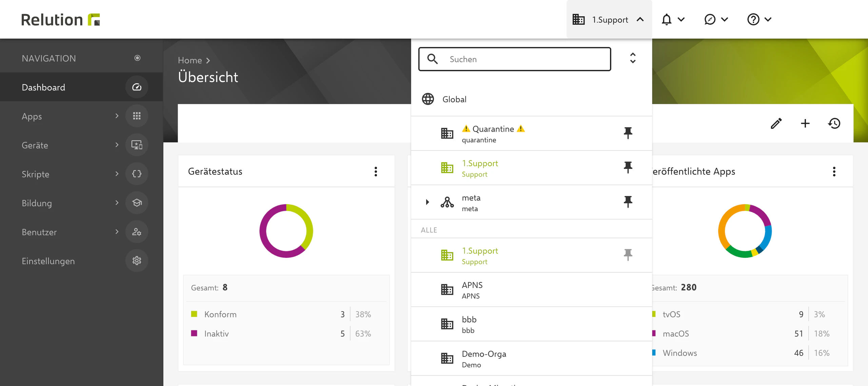Unpin the pinned 1.Support entry
This screenshot has height=386, width=868.
coord(628,167)
